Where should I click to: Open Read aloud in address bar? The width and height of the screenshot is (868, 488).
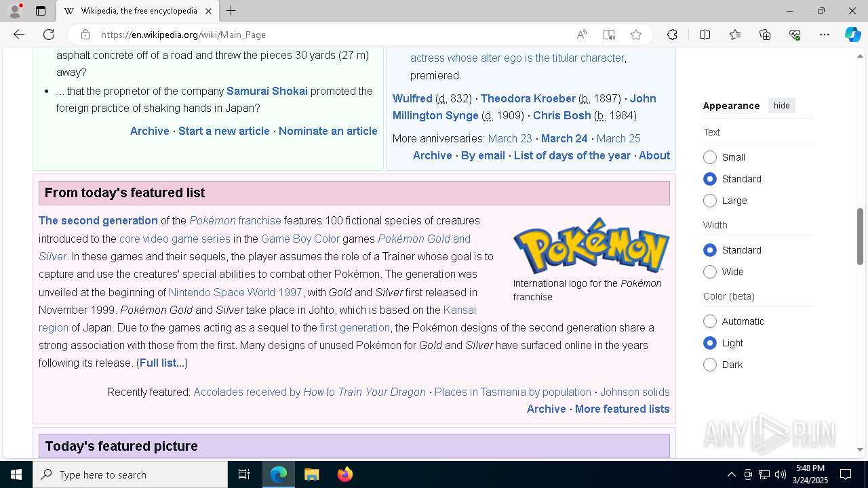pos(582,35)
